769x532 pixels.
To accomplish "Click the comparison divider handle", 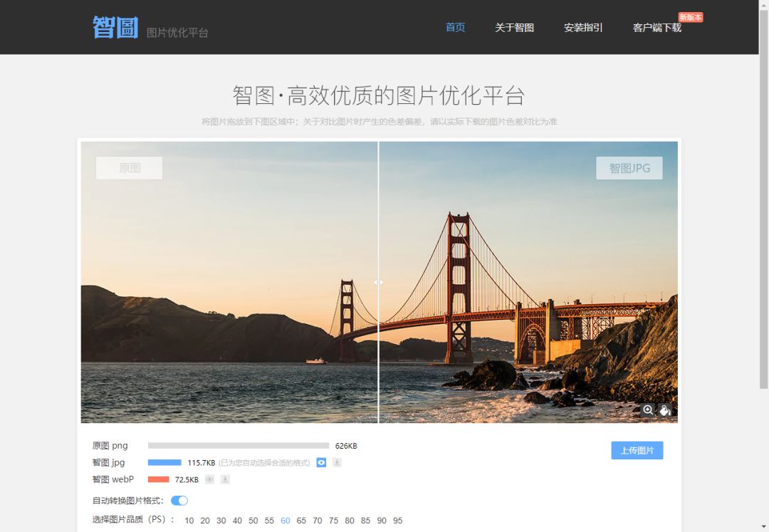I will tap(378, 282).
